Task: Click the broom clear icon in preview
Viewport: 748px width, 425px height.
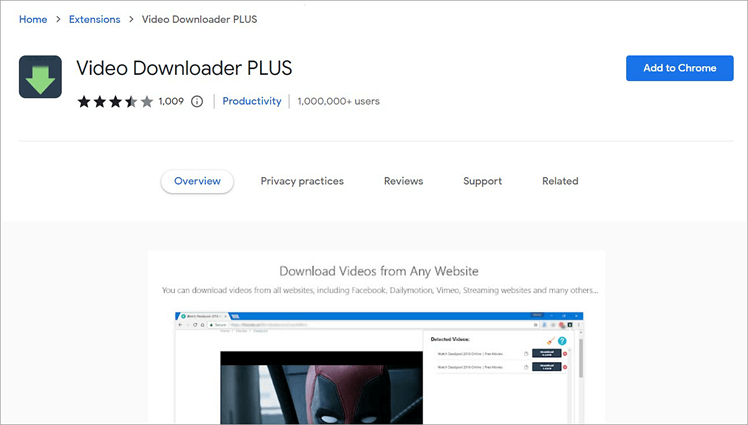Action: tap(551, 341)
